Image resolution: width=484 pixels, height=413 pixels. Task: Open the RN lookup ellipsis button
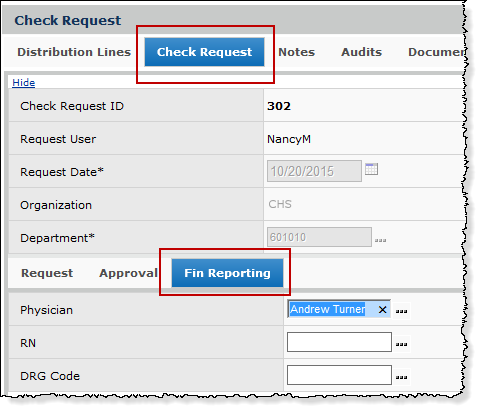[x=401, y=344]
